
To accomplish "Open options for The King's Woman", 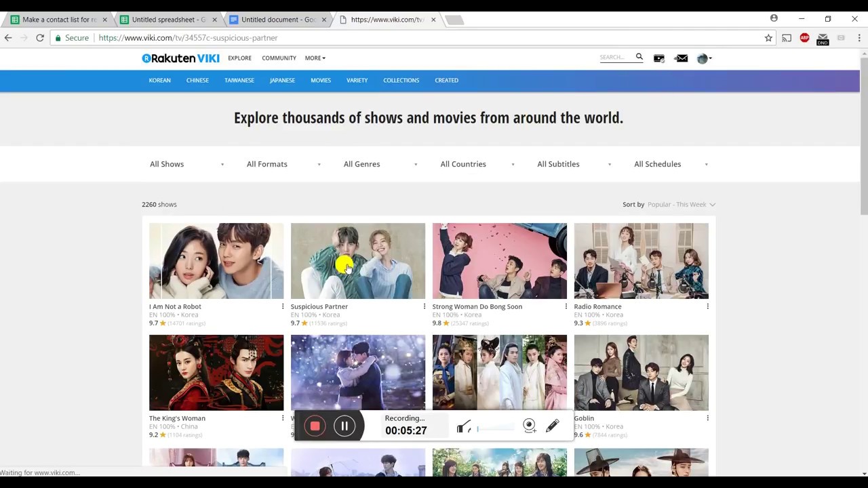I will pyautogui.click(x=283, y=418).
